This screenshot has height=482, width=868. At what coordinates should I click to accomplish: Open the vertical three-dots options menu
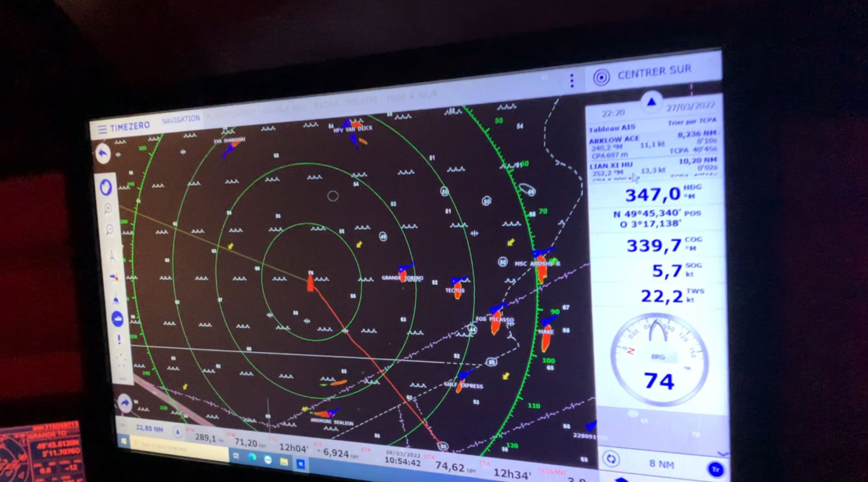click(x=572, y=81)
